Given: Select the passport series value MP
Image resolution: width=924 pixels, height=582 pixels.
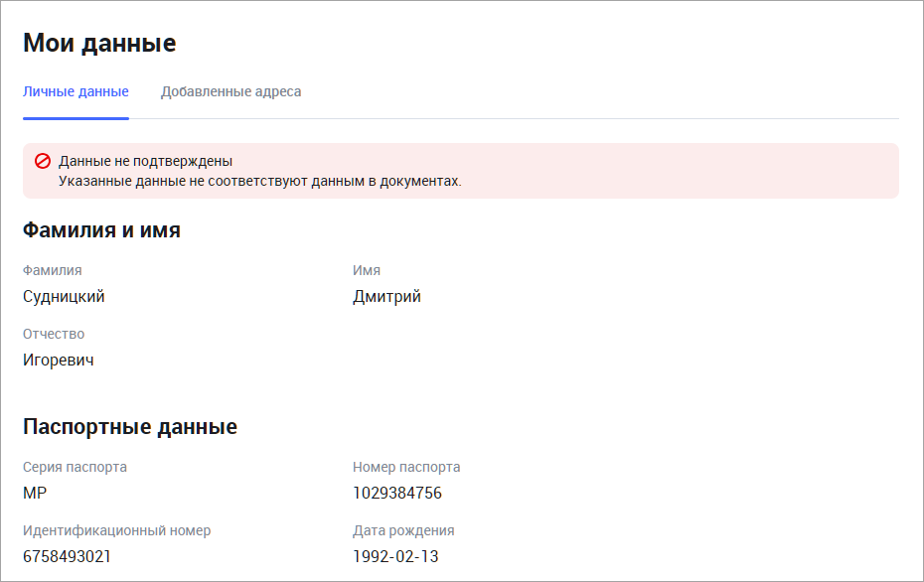Looking at the screenshot, I should click(35, 493).
